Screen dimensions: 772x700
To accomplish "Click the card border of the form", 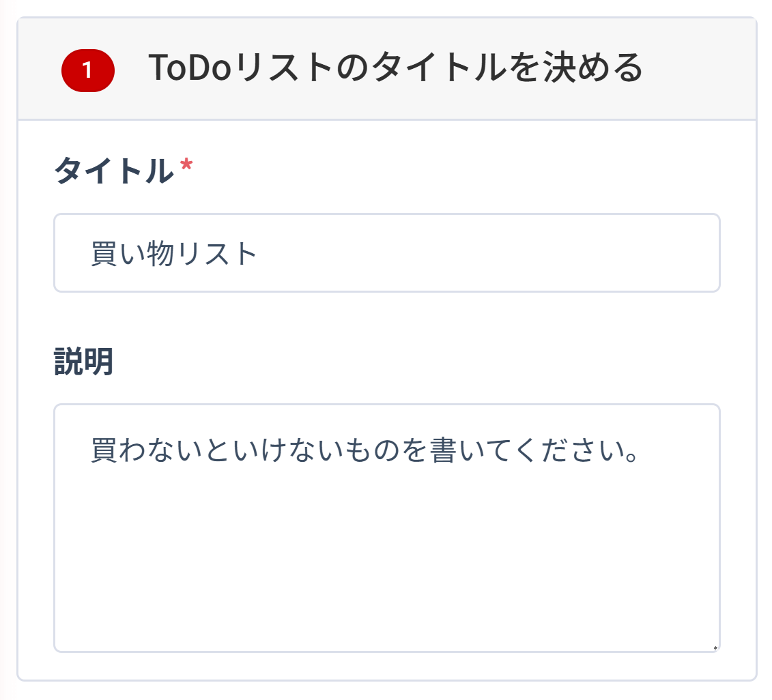I will [x=19, y=341].
